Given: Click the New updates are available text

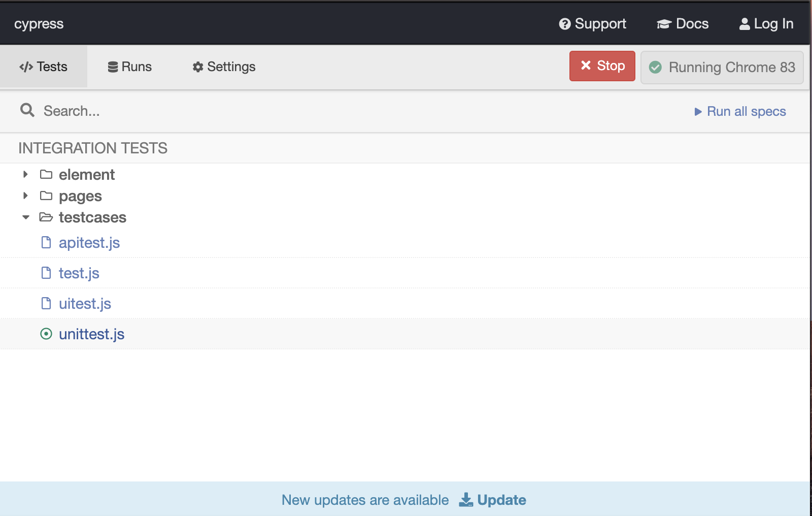Looking at the screenshot, I should pyautogui.click(x=365, y=500).
